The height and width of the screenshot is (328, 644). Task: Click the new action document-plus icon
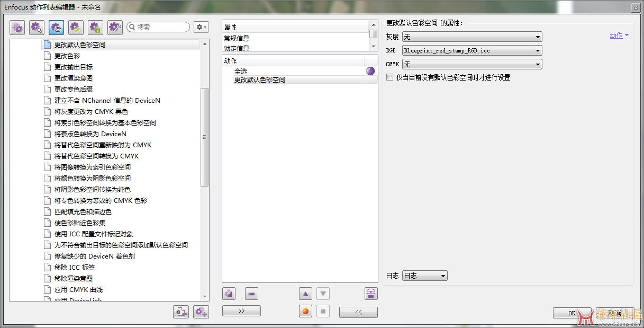click(181, 312)
